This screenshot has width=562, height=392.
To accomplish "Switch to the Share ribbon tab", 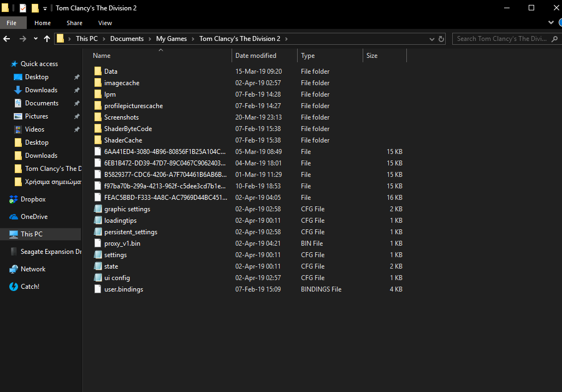I will [74, 23].
